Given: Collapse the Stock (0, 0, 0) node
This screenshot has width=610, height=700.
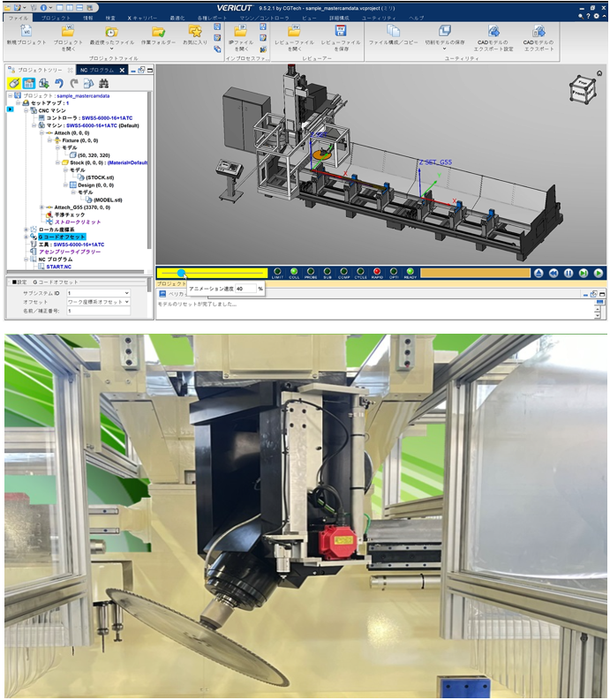Looking at the screenshot, I should pyautogui.click(x=57, y=162).
